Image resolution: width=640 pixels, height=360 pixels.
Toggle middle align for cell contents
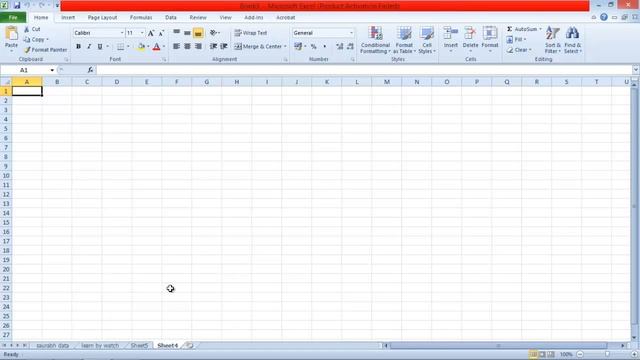tap(187, 33)
